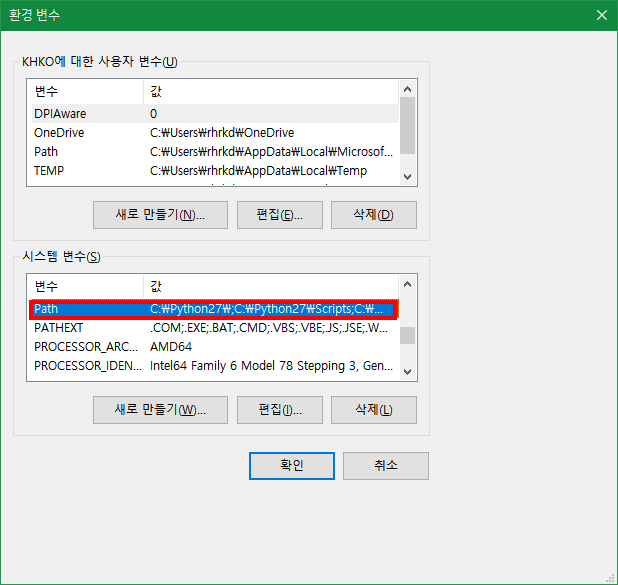Viewport: 618px width, 585px height.
Task: Click the 변수 column header in user variables
Action: click(x=87, y=92)
